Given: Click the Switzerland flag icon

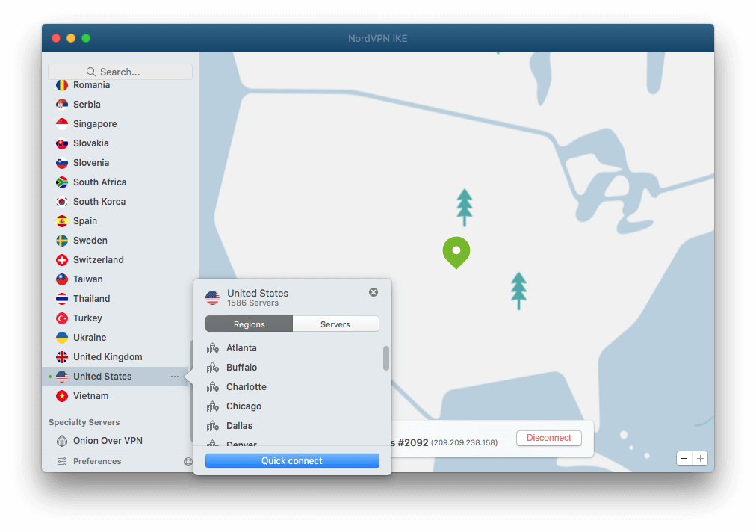Looking at the screenshot, I should 62,260.
